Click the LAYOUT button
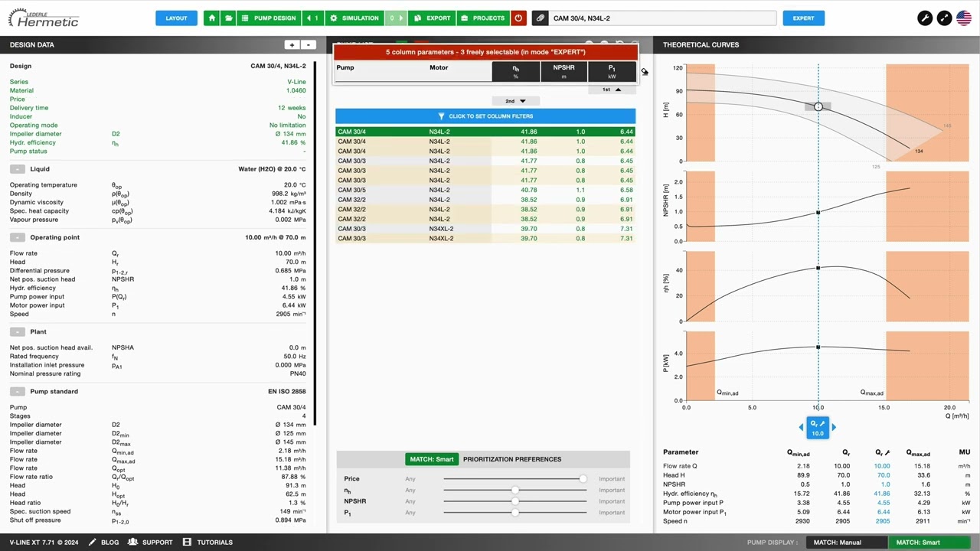Screen dimensions: 980x551 click(176, 18)
